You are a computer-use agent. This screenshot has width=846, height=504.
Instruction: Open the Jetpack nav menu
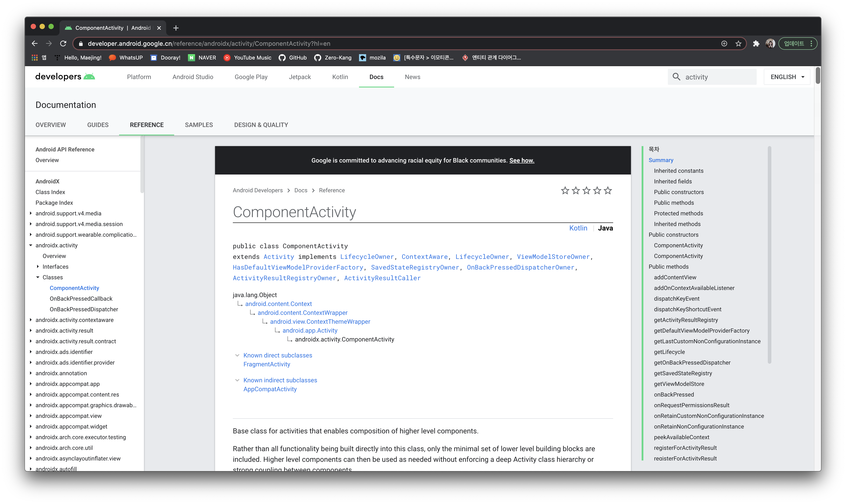pyautogui.click(x=300, y=77)
